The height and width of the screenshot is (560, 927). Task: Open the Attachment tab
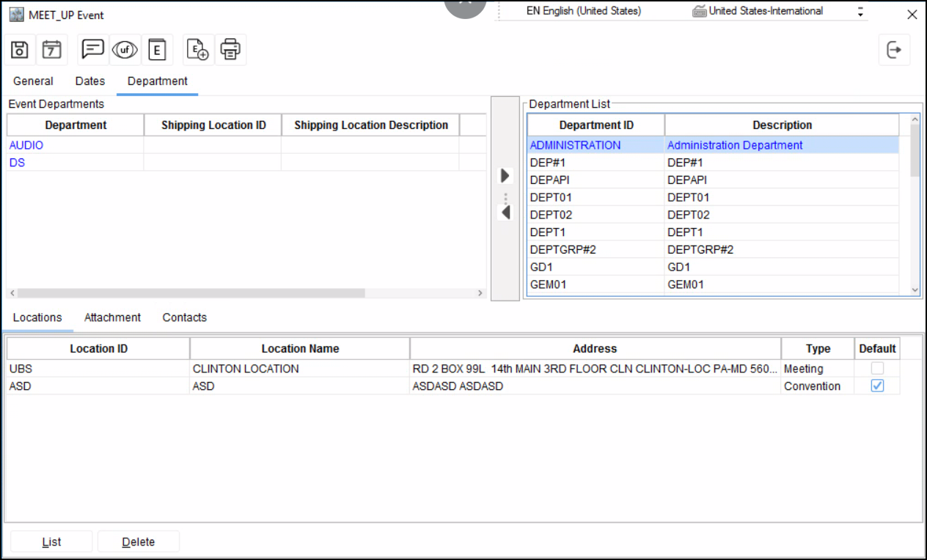click(112, 317)
